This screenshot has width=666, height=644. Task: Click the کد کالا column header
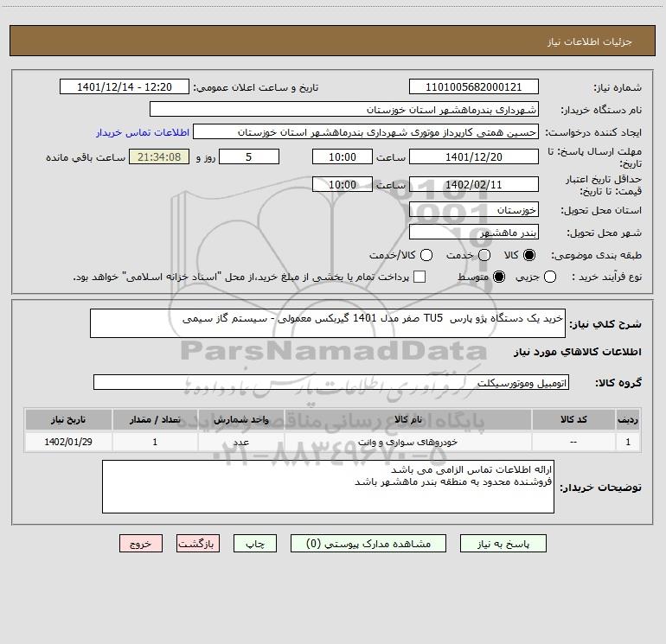(x=573, y=419)
